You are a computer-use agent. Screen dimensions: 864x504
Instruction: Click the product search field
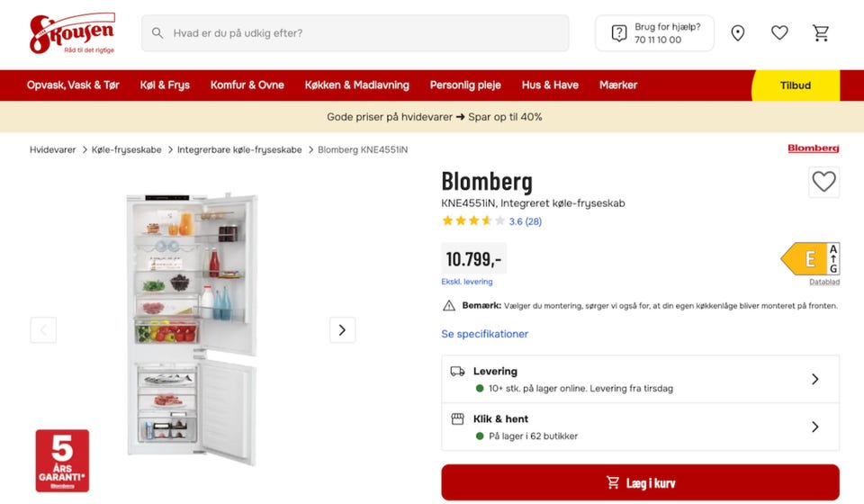click(355, 33)
